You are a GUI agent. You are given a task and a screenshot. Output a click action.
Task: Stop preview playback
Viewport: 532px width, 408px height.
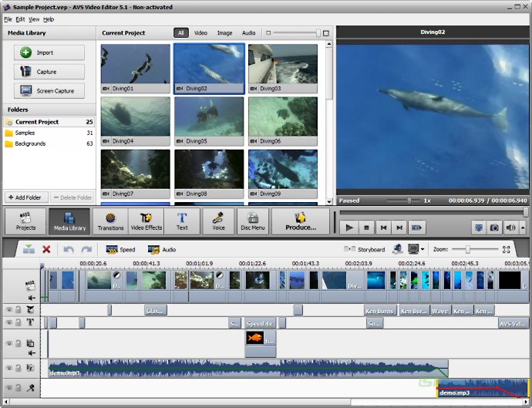(x=366, y=228)
